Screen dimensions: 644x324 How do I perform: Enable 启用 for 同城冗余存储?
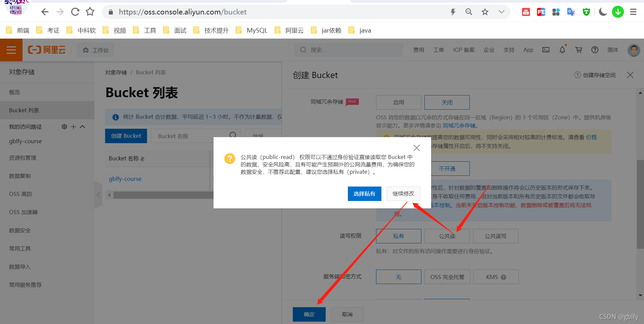point(398,102)
